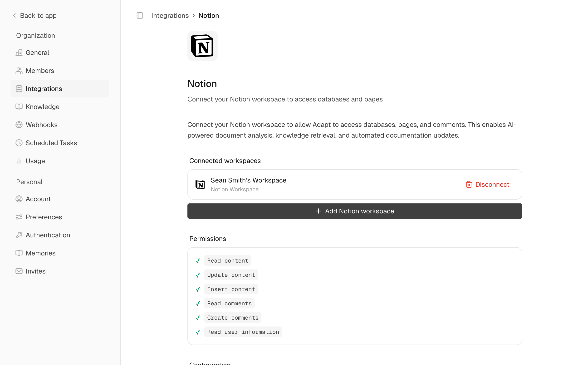Click the Webhooks globe icon

click(x=19, y=125)
